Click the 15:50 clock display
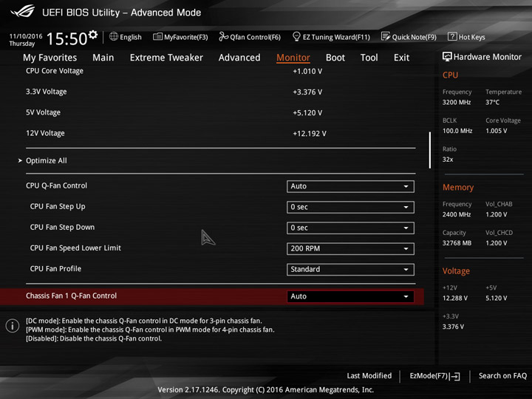Viewport: 532px width, 399px height. point(66,38)
